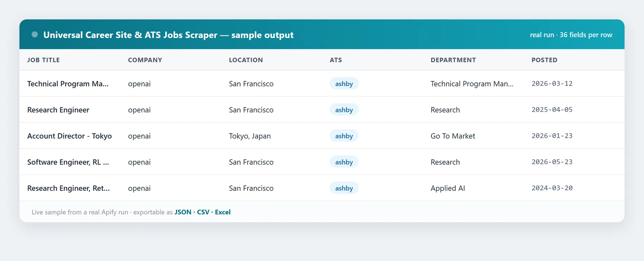This screenshot has width=644, height=261.
Task: Select the LOCATION column header
Action: [x=246, y=60]
